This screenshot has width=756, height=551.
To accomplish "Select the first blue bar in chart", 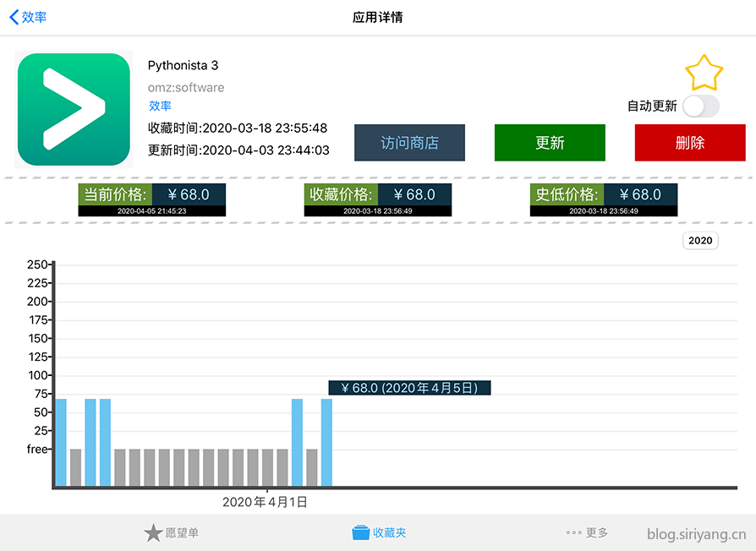I will pyautogui.click(x=61, y=442).
